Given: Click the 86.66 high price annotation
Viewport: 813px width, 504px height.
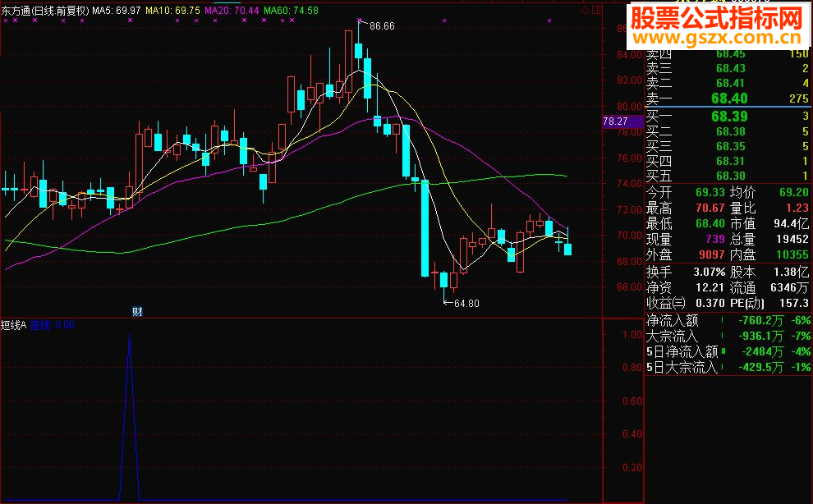Looking at the screenshot, I should tap(382, 26).
